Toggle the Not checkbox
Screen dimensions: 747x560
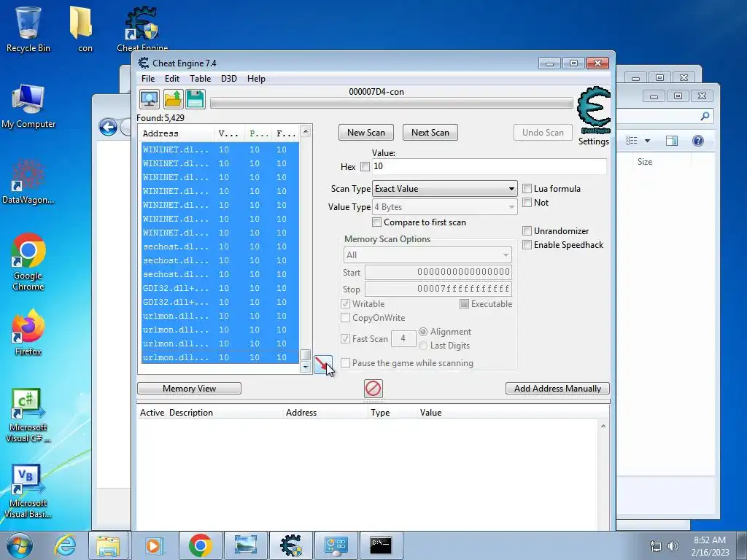(x=527, y=203)
